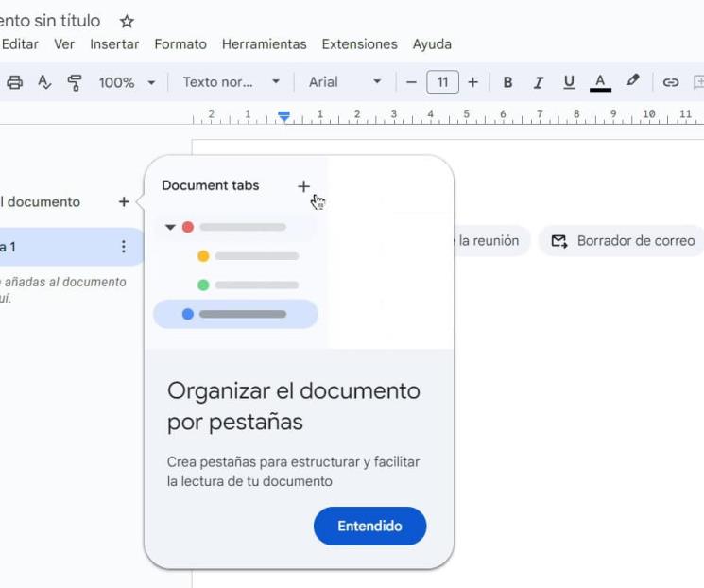Decrease font size with minus button
704x588 pixels.
pyautogui.click(x=411, y=82)
